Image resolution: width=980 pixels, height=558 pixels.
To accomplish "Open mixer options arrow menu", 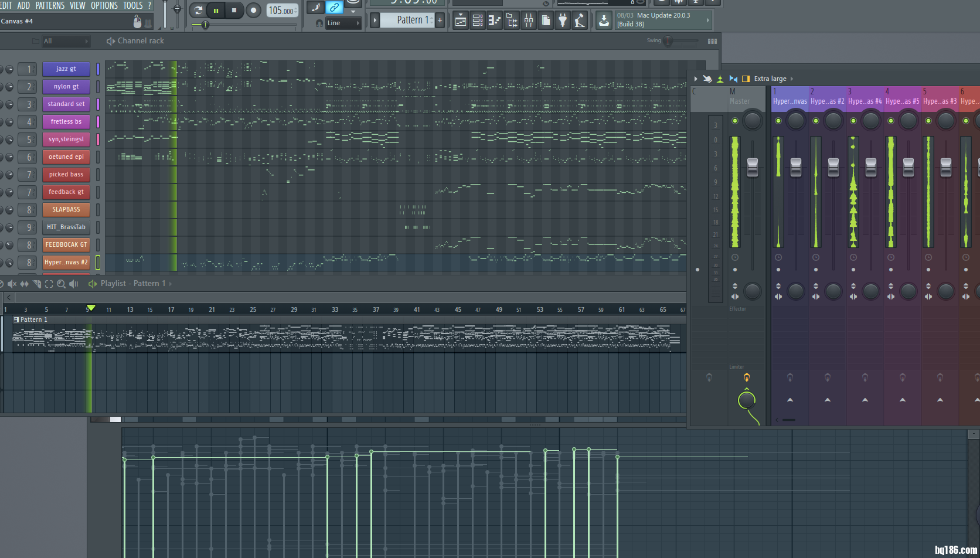I will [x=696, y=79].
